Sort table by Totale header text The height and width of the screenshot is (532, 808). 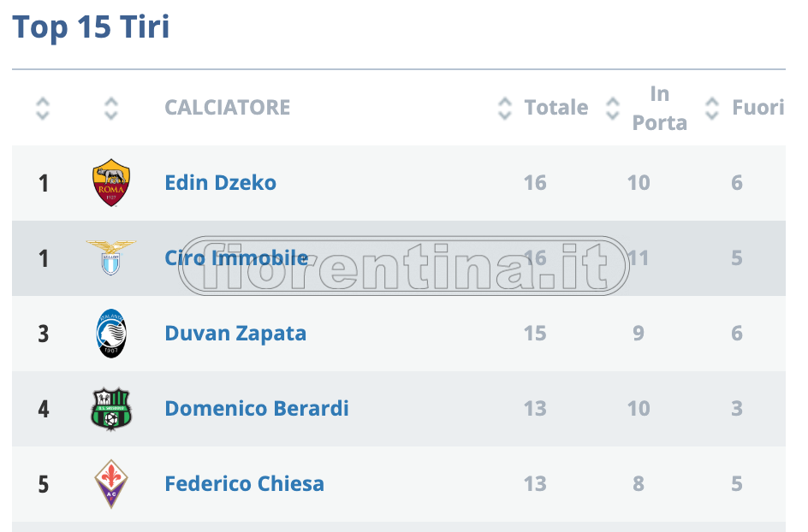tap(556, 108)
